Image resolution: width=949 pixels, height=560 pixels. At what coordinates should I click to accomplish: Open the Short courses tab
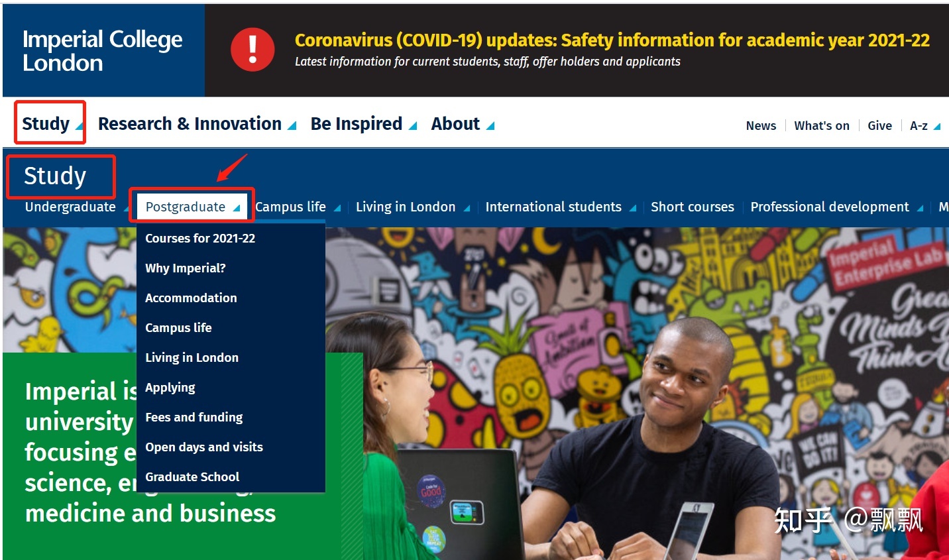(x=693, y=207)
